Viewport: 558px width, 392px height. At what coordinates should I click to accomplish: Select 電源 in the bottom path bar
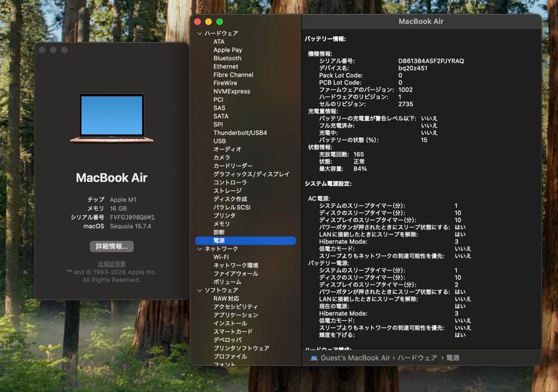point(453,358)
